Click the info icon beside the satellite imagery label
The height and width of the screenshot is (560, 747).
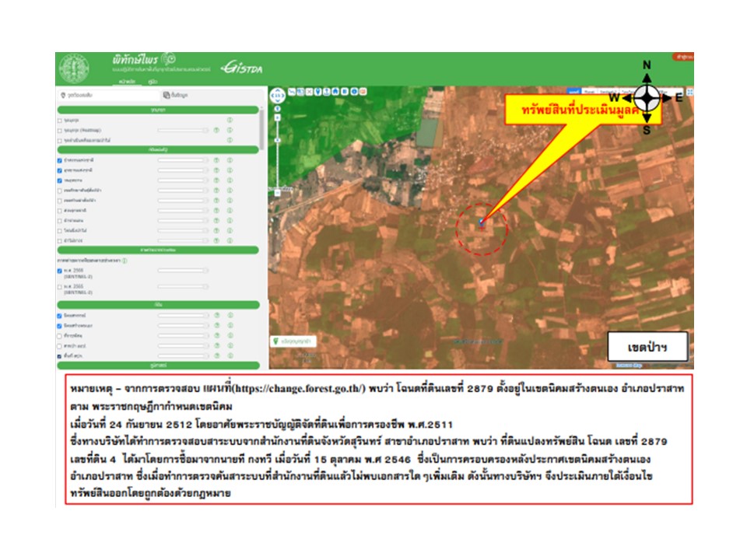click(x=125, y=260)
